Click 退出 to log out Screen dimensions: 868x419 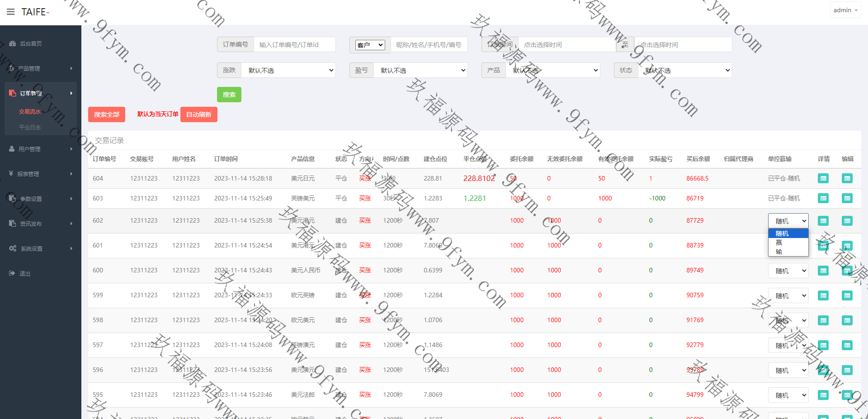pos(25,273)
